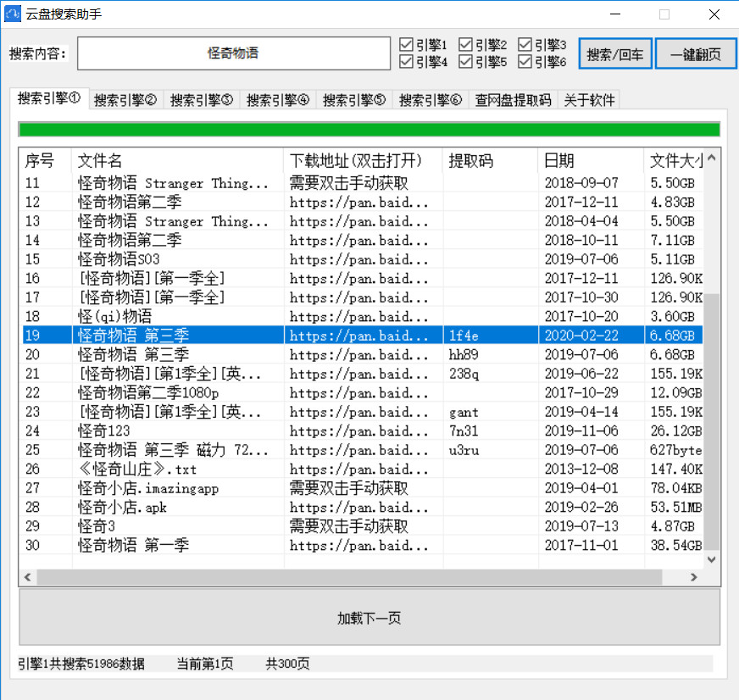Viewport: 739px width, 700px height.
Task: Switch to the 搜索引擎① tab
Action: click(49, 98)
